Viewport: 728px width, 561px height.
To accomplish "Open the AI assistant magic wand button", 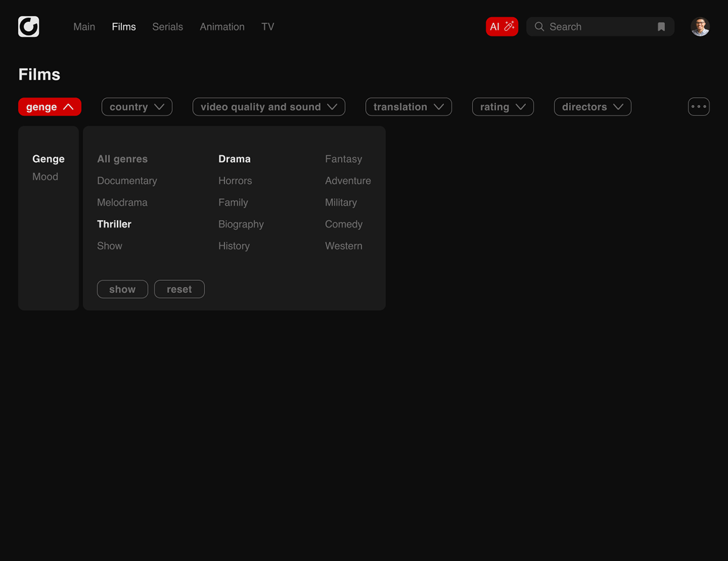I will pyautogui.click(x=502, y=27).
